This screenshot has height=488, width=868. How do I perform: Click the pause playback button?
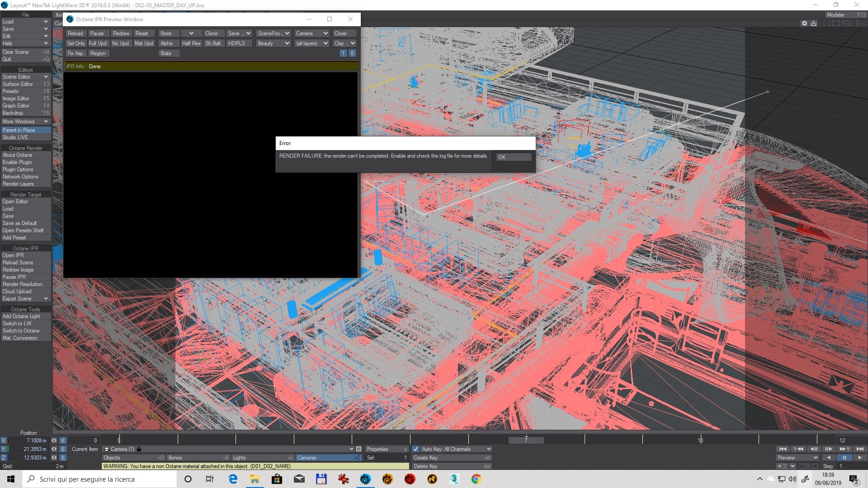tap(844, 458)
